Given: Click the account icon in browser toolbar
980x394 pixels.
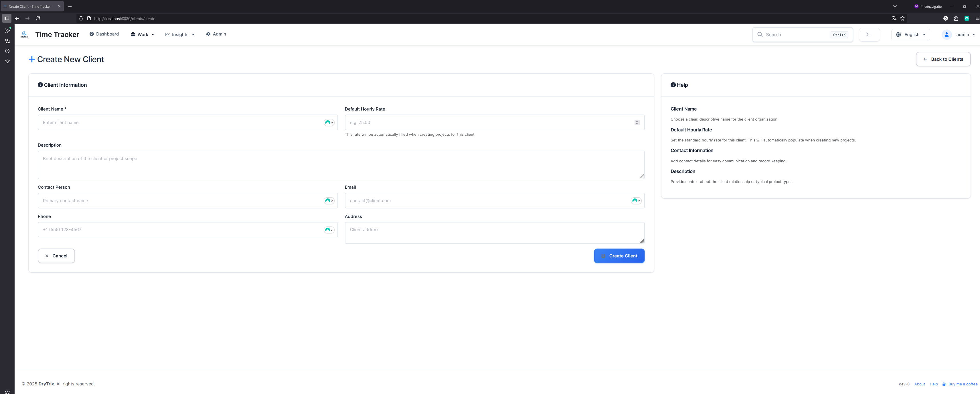Looking at the screenshot, I should (x=946, y=18).
